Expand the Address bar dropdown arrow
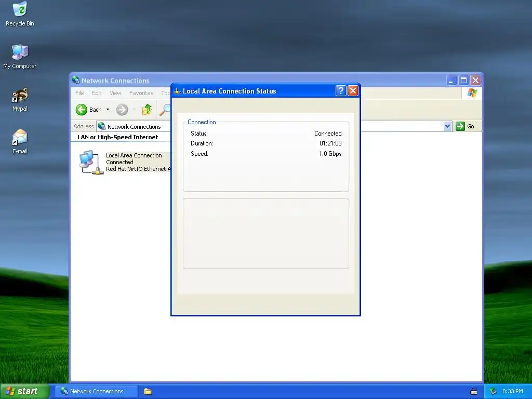The image size is (532, 399). click(447, 126)
